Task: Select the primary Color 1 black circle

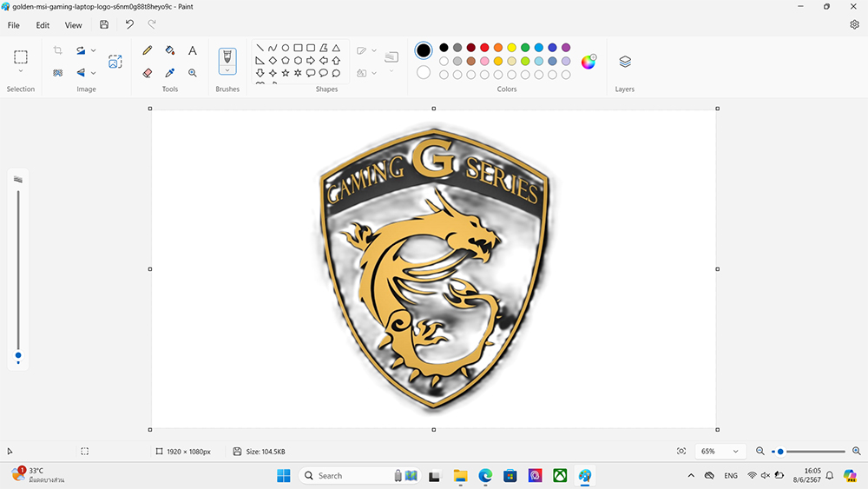Action: (424, 50)
